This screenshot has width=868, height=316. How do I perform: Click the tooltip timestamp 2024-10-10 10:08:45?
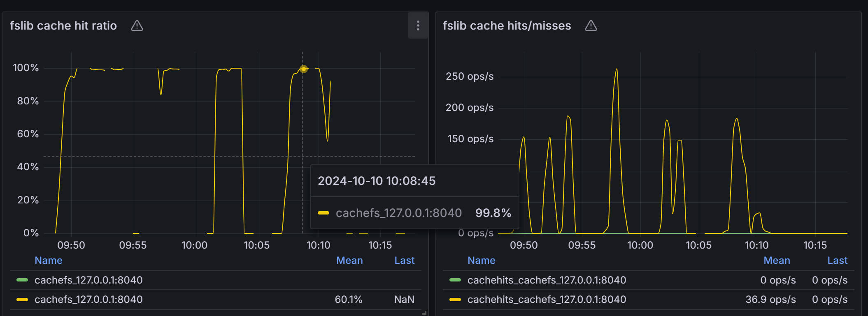[377, 181]
